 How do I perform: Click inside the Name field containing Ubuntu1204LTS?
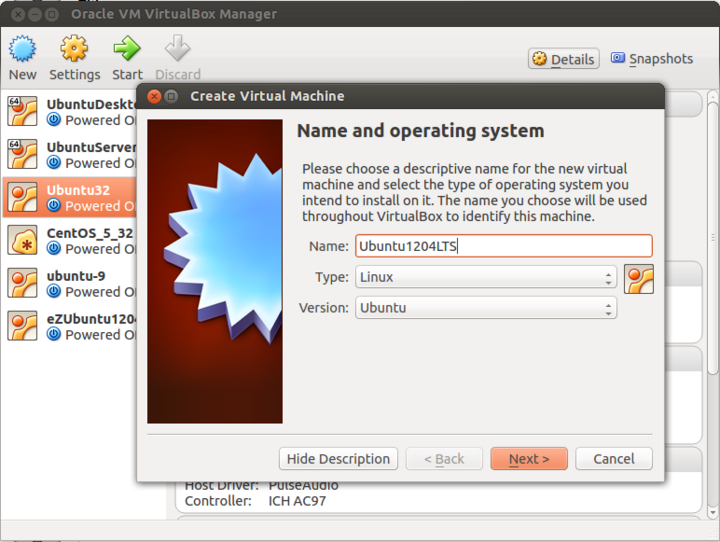click(x=504, y=246)
